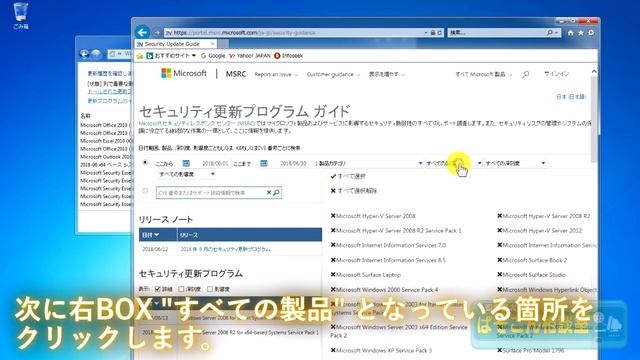Image resolution: width=640 pixels, height=360 pixels.
Task: Toggle Microsoft Hyper-V Server 2012 product option
Action: click(x=539, y=231)
